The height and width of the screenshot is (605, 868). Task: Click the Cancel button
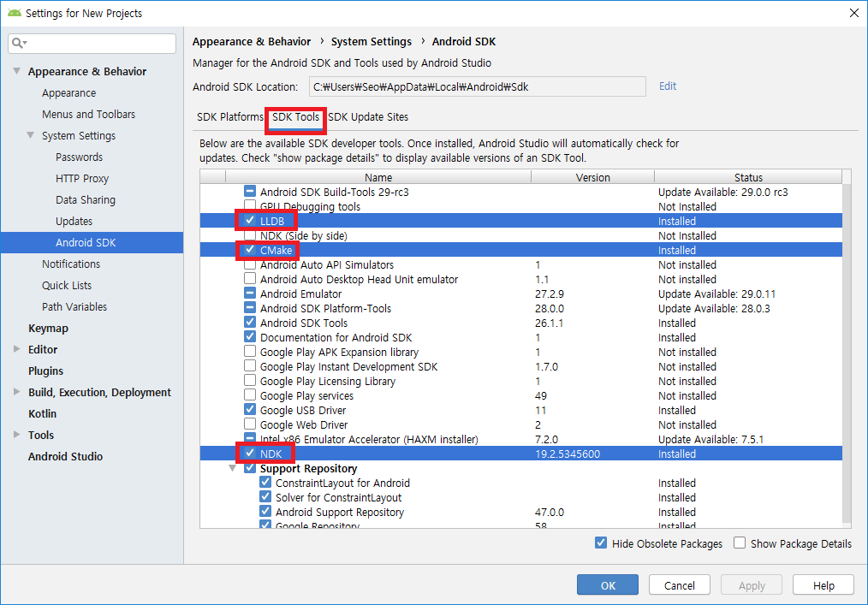pyautogui.click(x=679, y=585)
